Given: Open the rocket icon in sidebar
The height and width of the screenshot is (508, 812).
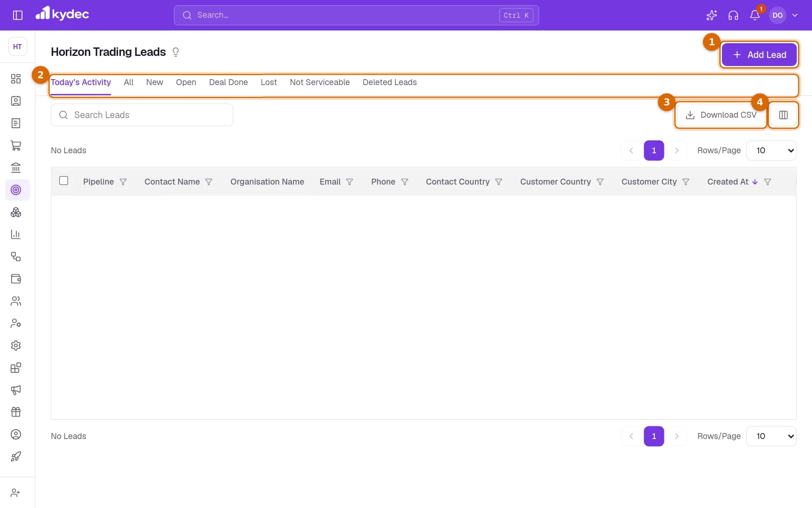Looking at the screenshot, I should click(16, 456).
